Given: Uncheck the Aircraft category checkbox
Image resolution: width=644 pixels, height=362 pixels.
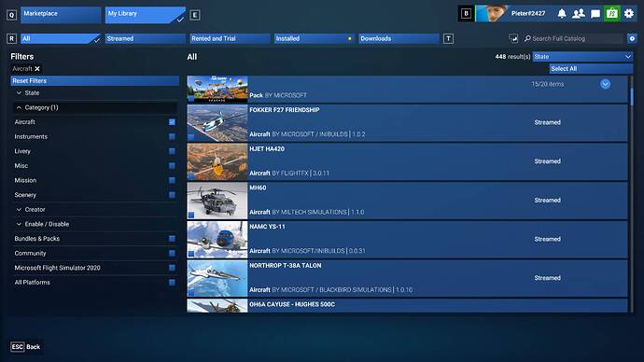Looking at the screenshot, I should tap(172, 122).
